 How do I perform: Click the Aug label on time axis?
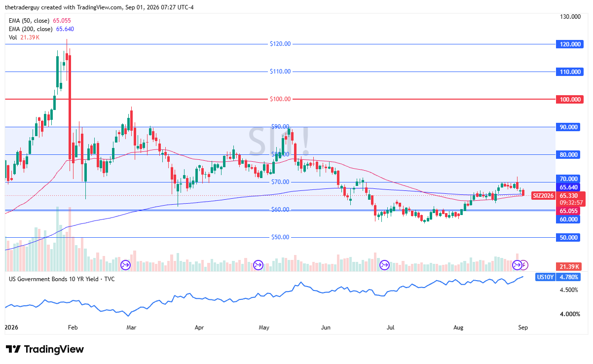[458, 327]
